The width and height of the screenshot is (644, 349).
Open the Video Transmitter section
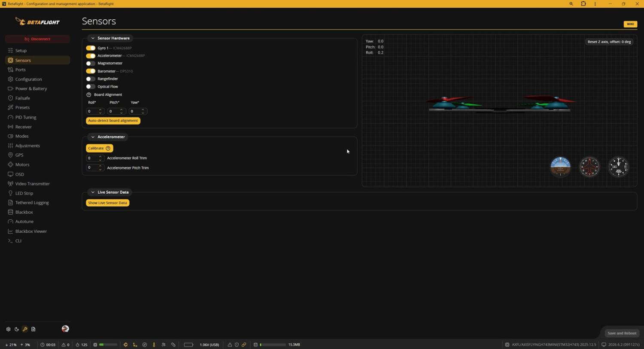tap(37, 184)
